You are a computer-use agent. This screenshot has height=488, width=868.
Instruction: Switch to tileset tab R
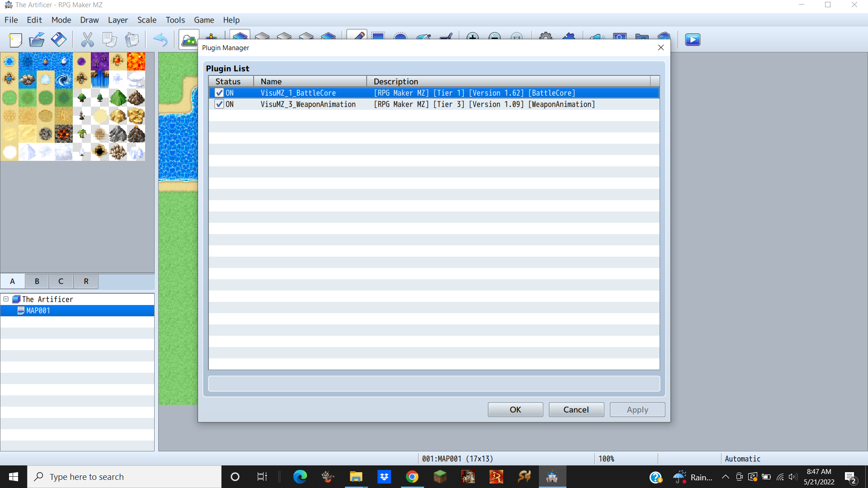click(x=86, y=281)
